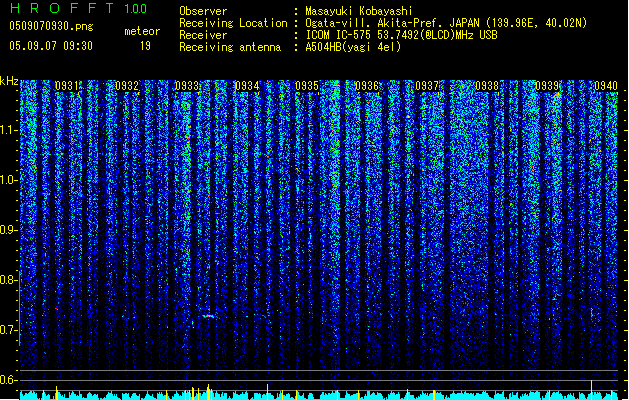Click the 0939 time marker
Viewport: 629px width, 400px height.
pyautogui.click(x=547, y=86)
